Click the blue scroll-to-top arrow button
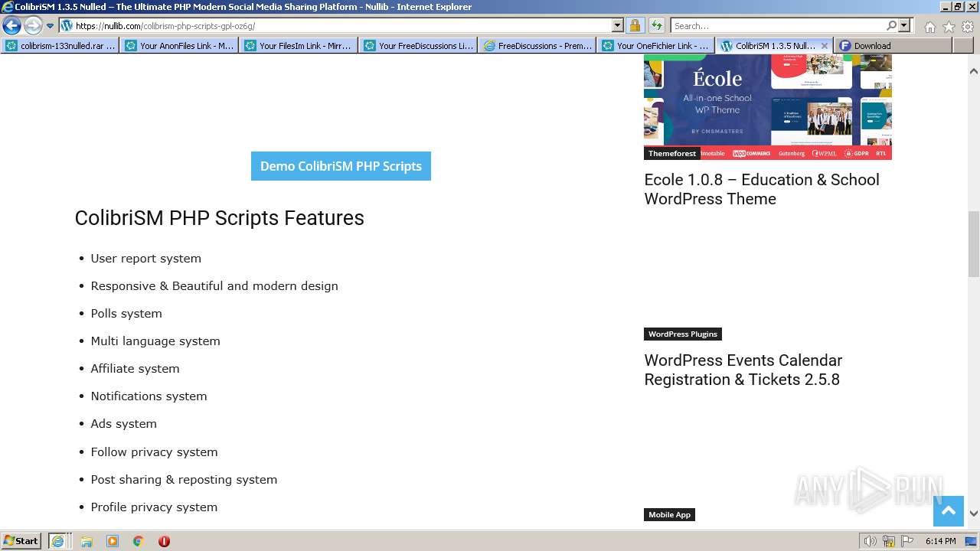980x551 pixels. pyautogui.click(x=948, y=511)
